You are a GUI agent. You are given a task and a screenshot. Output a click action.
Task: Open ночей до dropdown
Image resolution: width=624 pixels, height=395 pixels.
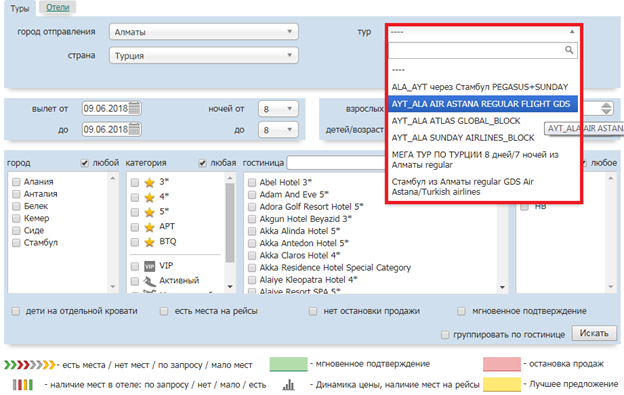tap(278, 130)
